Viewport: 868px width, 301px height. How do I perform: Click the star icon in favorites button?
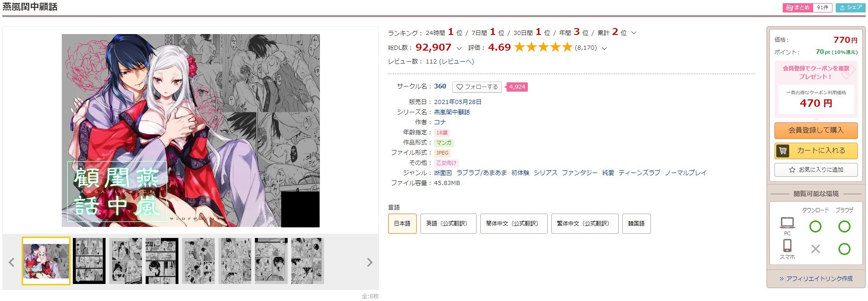tap(792, 170)
